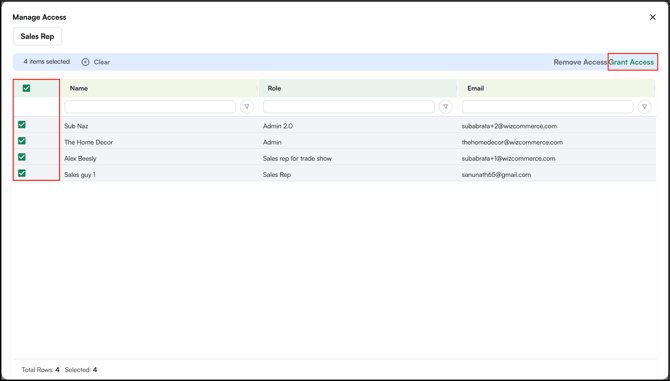This screenshot has height=381, width=670.
Task: Click the name Alex Beesly
Action: 80,158
